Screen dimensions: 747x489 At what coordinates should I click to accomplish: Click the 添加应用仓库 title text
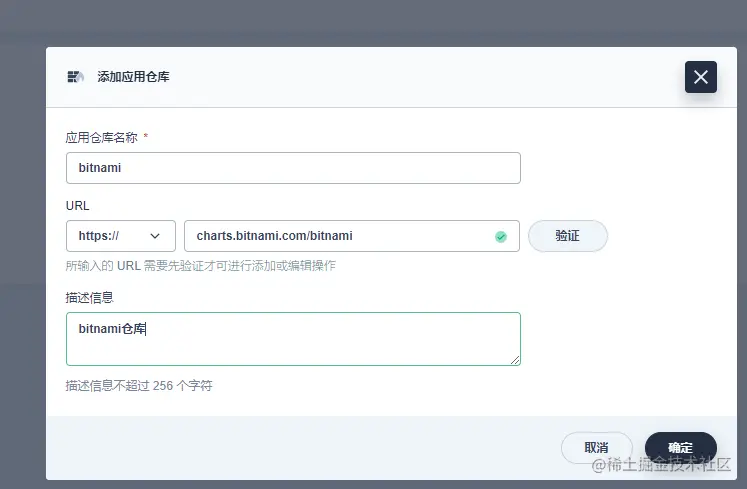133,77
